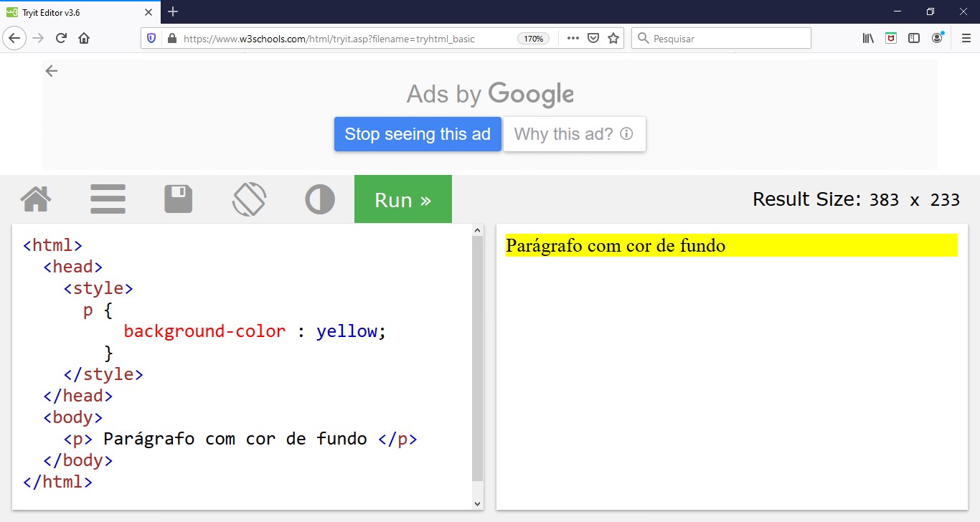Click Stop seeing this ad
Image resolution: width=980 pixels, height=522 pixels.
click(417, 134)
